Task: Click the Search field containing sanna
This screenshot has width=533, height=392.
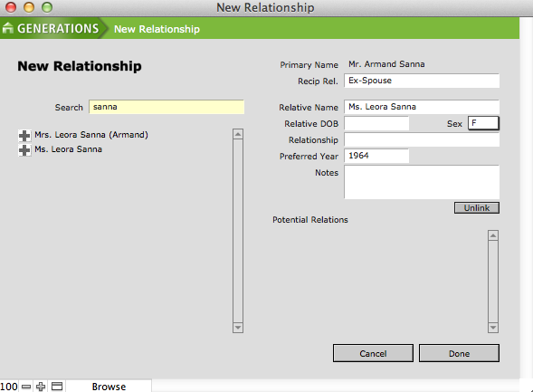Action: coord(167,107)
